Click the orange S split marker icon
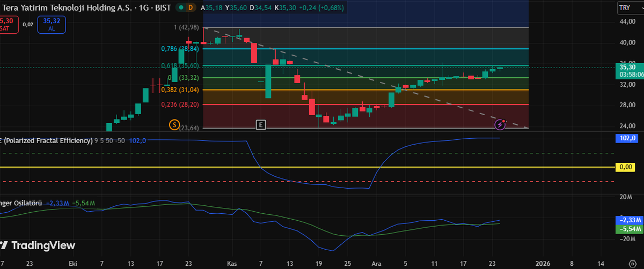This screenshot has width=644, height=269. coord(174,124)
